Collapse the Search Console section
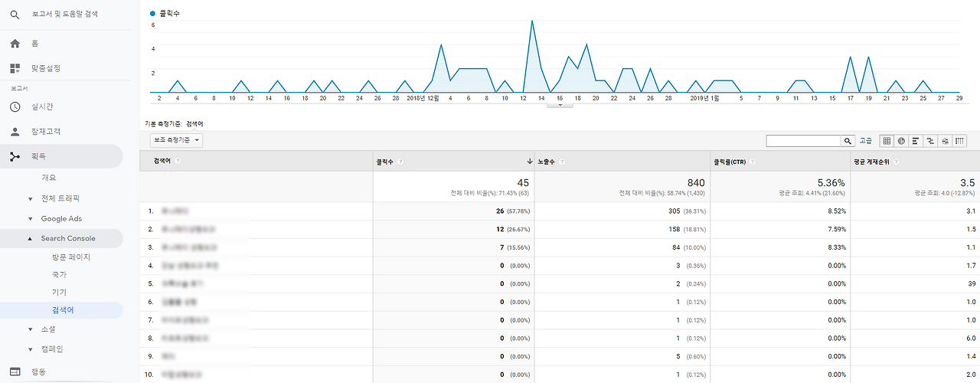 (30, 239)
